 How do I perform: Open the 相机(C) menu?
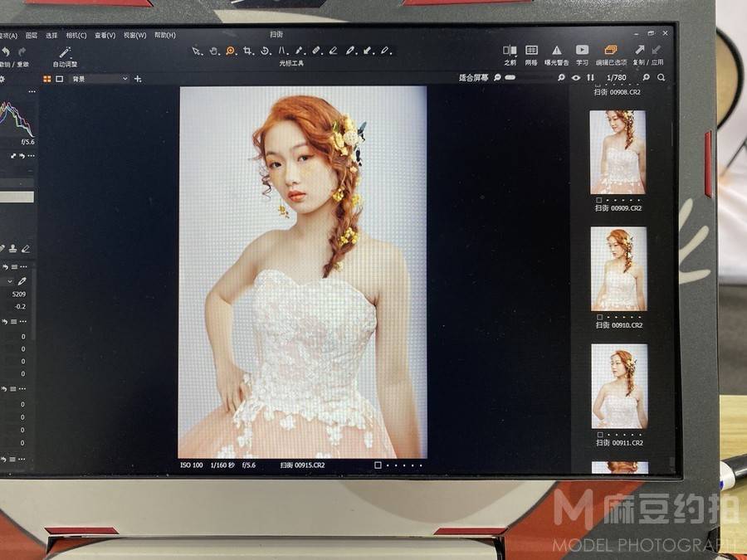point(76,36)
